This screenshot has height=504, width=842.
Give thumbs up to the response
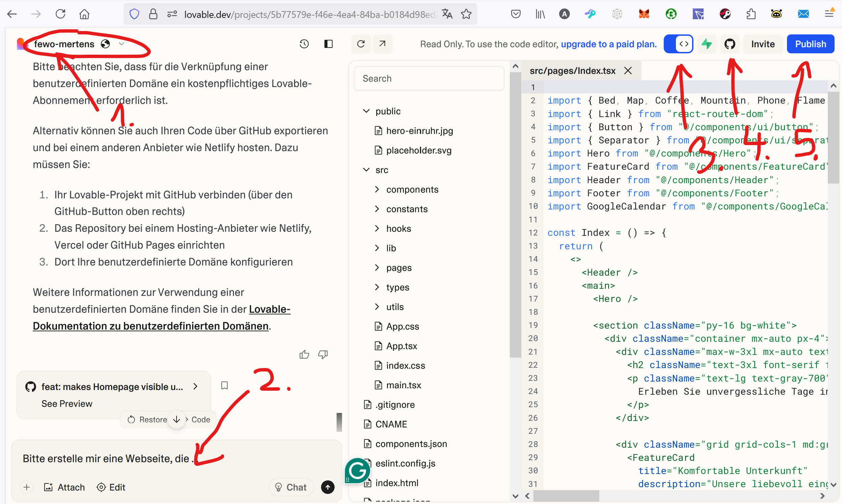click(x=304, y=355)
